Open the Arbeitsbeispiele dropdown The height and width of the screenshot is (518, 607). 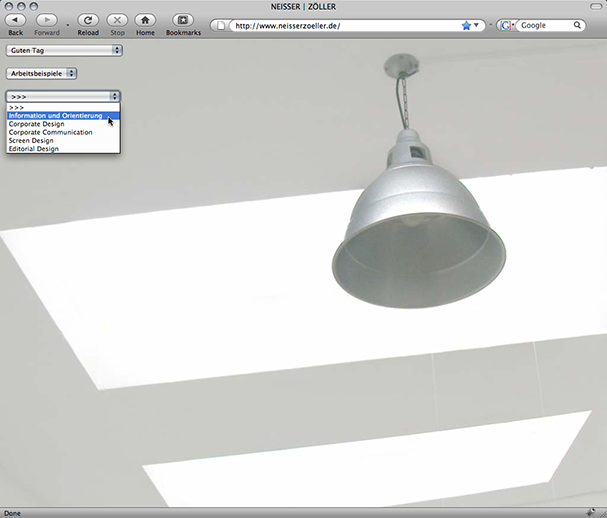pyautogui.click(x=41, y=73)
